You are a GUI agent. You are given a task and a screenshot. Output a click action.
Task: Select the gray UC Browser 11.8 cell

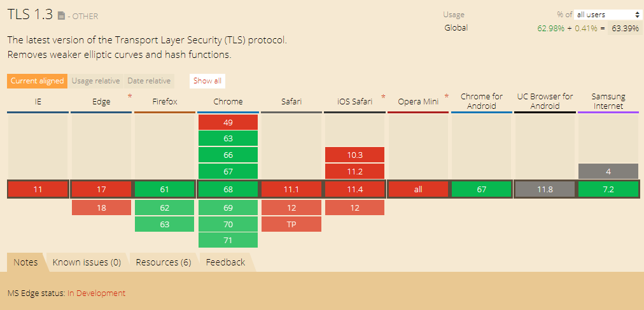(x=545, y=189)
